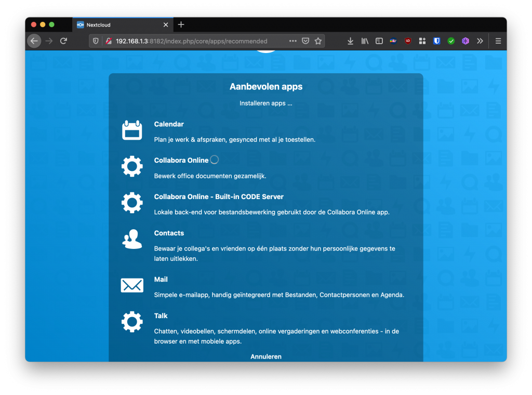Click the Collabora Online gear icon
532x395 pixels.
[132, 166]
